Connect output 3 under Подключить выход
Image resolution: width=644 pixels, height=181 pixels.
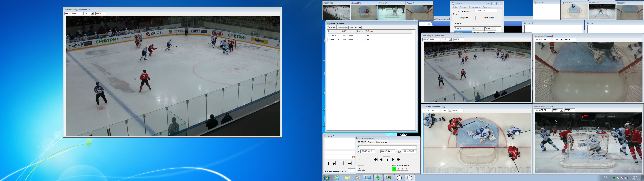[x=402, y=169]
